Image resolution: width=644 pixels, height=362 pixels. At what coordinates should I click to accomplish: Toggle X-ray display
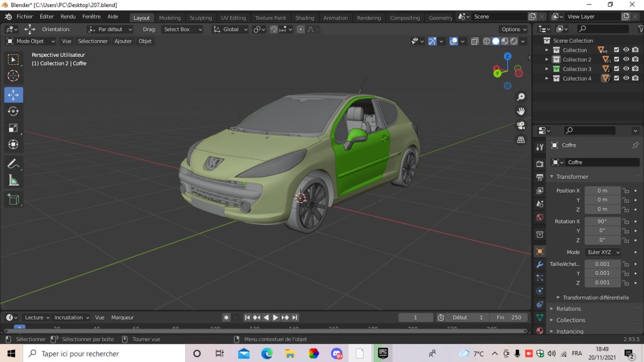474,41
